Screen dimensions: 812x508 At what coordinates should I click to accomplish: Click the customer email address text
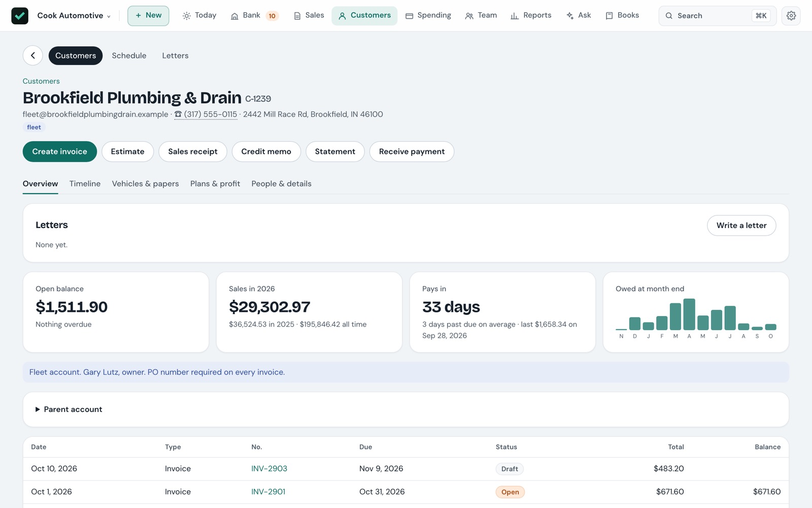coord(95,114)
